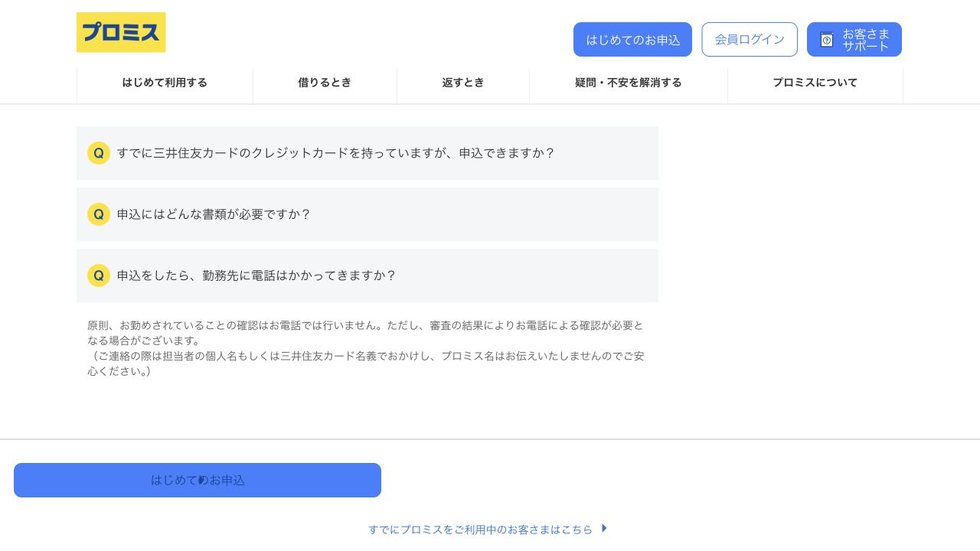Click the arrow icon after お客さまはこちら

pyautogui.click(x=604, y=528)
